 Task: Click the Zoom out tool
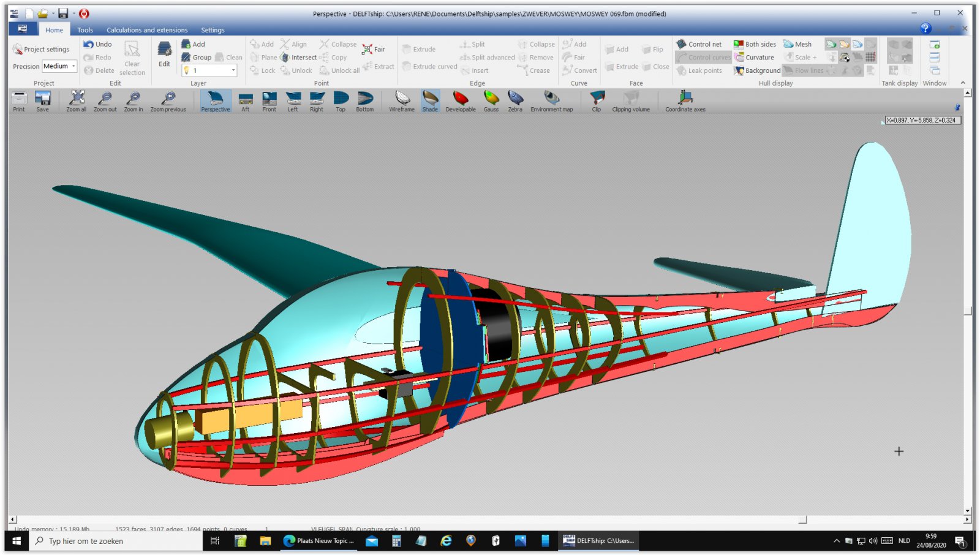tap(105, 101)
